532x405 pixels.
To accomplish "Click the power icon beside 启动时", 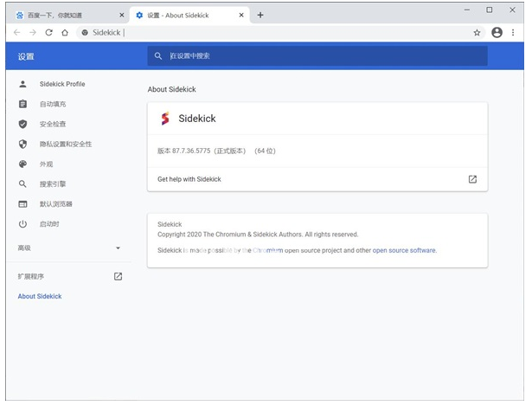I will click(x=22, y=224).
